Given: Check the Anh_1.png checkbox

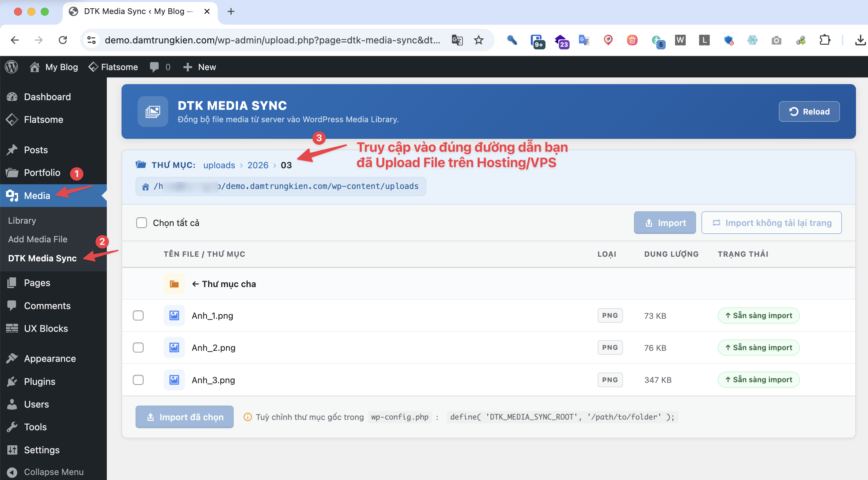Looking at the screenshot, I should coord(138,315).
